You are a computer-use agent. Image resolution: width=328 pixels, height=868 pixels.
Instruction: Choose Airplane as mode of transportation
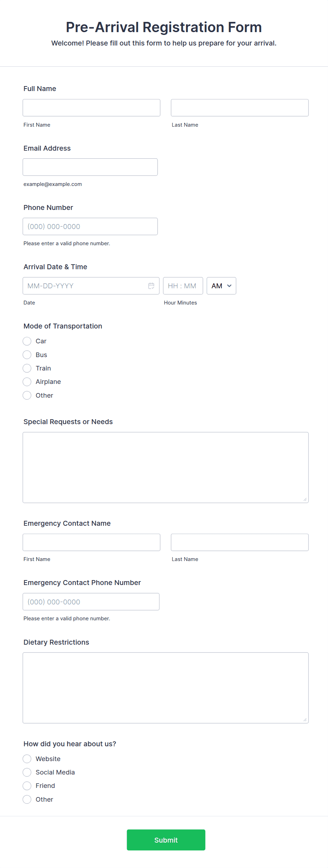click(x=27, y=381)
